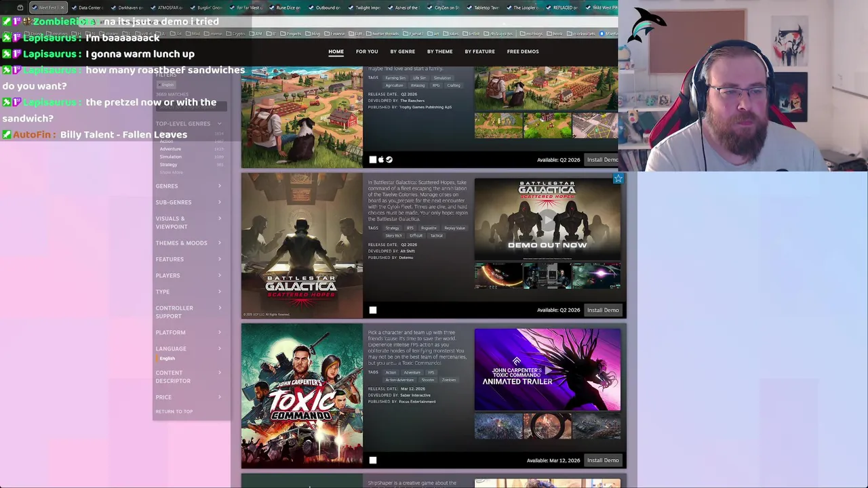The image size is (868, 488).
Task: View middle Battlestar Galactica screenshot thumbnail
Action: (547, 277)
